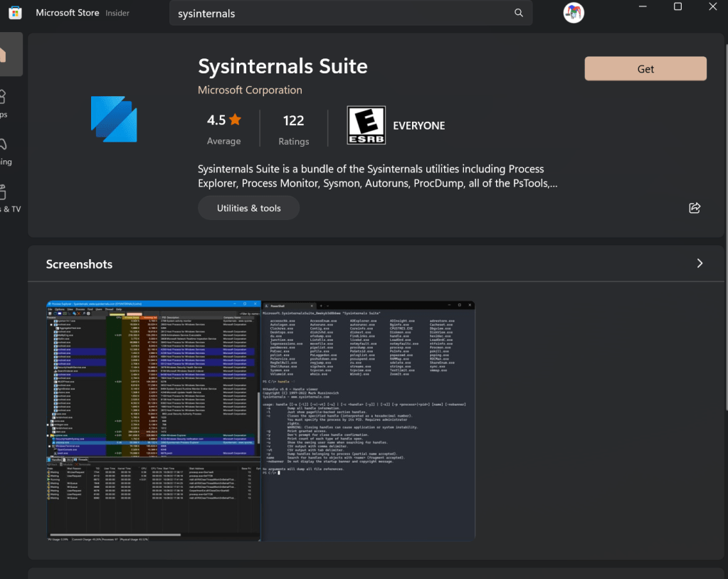Click the Sysinternals Suite app logo
The image size is (728, 579).
[x=114, y=119]
